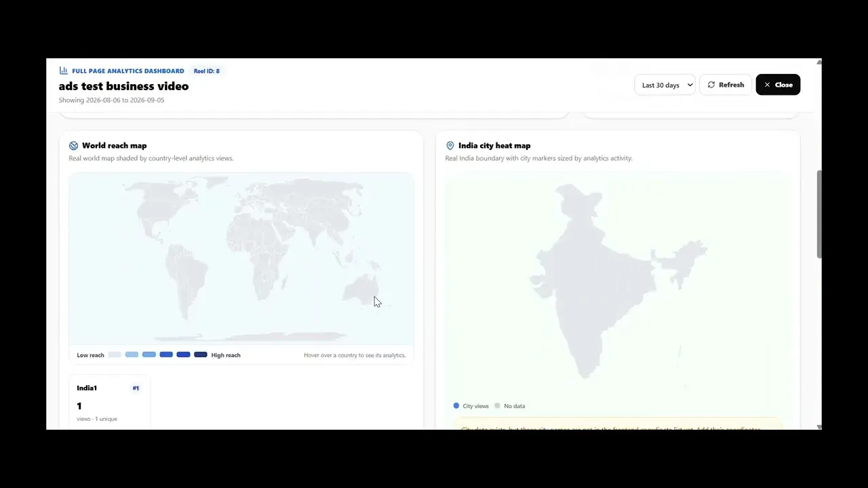Click 'Real India boundary with city markers' subtitle
This screenshot has height=488, width=868.
(539, 159)
